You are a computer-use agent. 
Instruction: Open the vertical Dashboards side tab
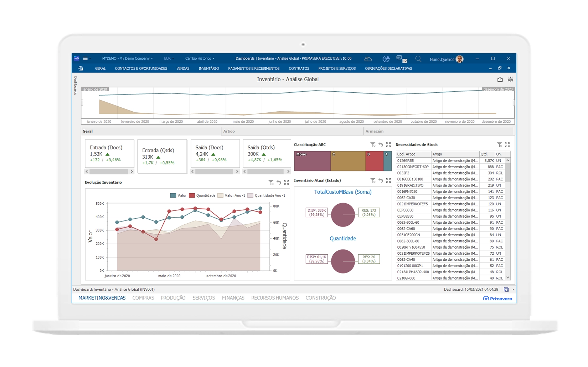[x=76, y=86]
